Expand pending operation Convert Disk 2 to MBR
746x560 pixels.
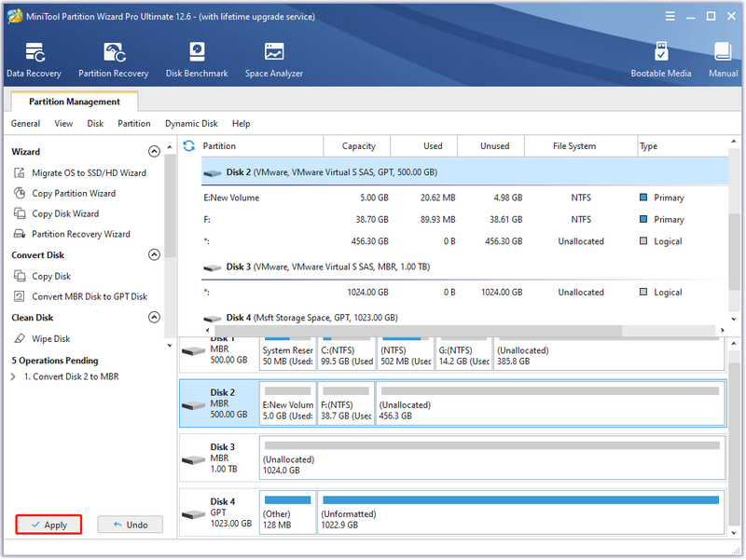tap(13, 376)
